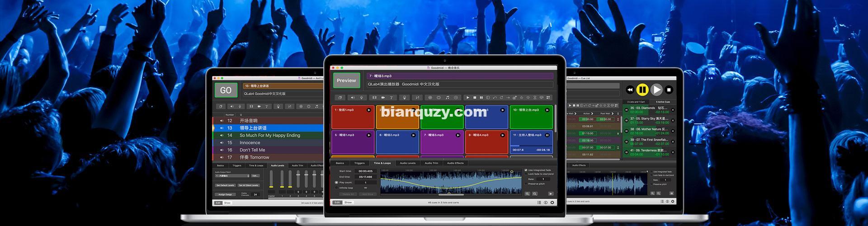Add a Video cue in center toolbar
Viewport: 868px width, 226px height.
(374, 98)
